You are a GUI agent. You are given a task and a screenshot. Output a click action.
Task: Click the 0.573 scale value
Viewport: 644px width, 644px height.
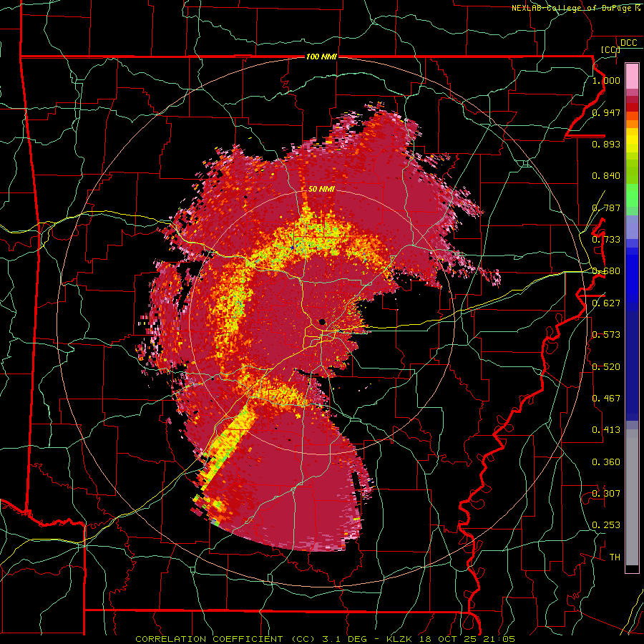click(x=606, y=335)
